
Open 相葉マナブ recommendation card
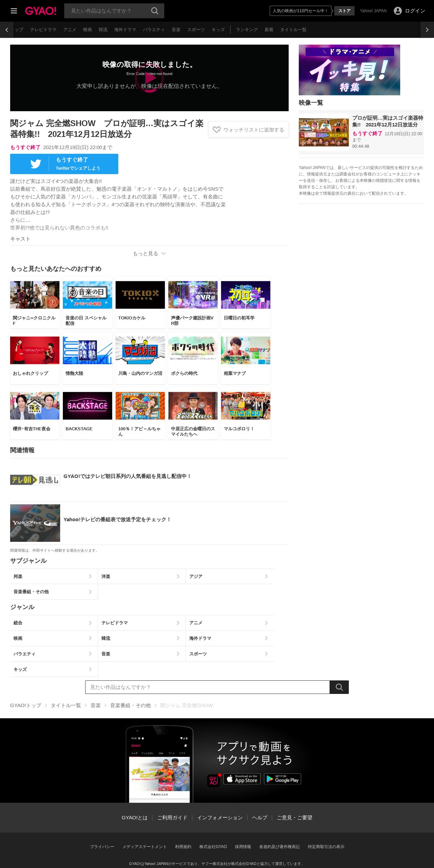[x=246, y=358]
